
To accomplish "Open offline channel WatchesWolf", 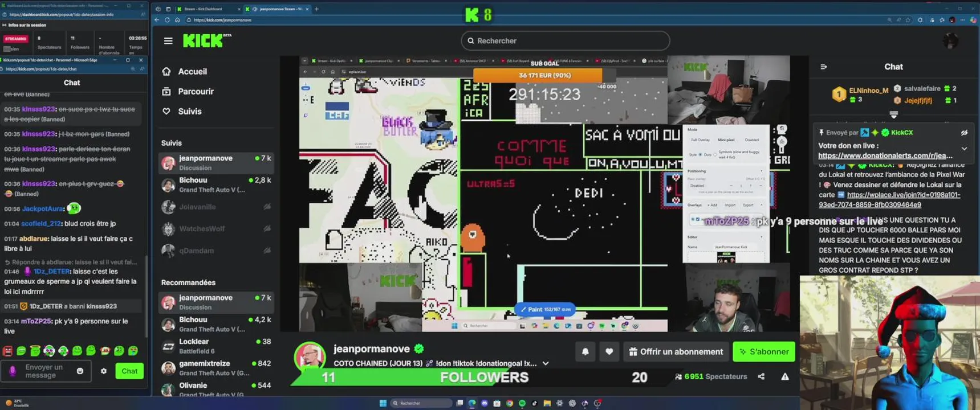I will (216, 229).
